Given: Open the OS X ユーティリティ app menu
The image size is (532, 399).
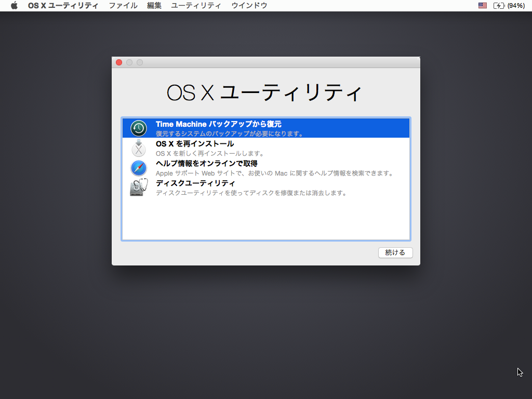Looking at the screenshot, I should pos(63,5).
